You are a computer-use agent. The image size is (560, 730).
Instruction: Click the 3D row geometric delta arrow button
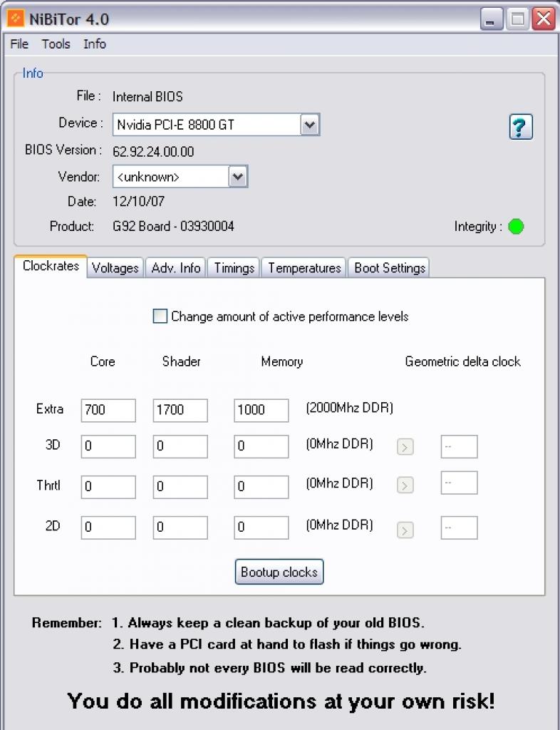[405, 447]
